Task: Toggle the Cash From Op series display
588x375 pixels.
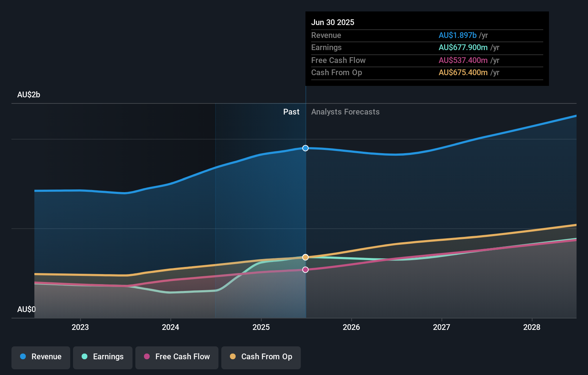Action: pyautogui.click(x=261, y=357)
